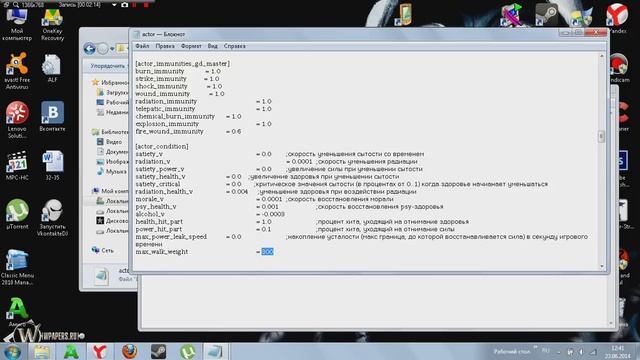Open the Мой компьютер desktop icon
Viewport: 640px width, 360px height.
17,25
